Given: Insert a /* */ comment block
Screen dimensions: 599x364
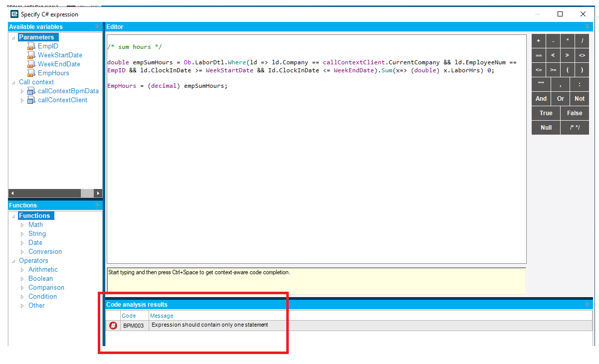Looking at the screenshot, I should click(575, 128).
